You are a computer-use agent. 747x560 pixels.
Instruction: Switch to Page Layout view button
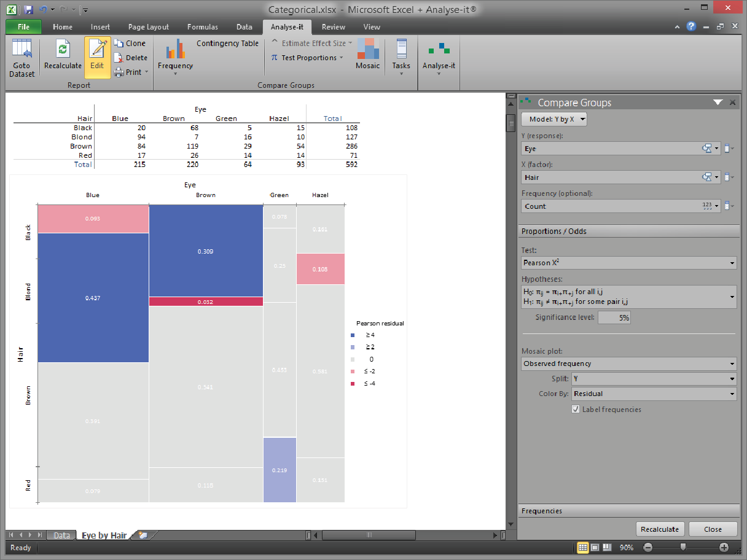(x=595, y=547)
